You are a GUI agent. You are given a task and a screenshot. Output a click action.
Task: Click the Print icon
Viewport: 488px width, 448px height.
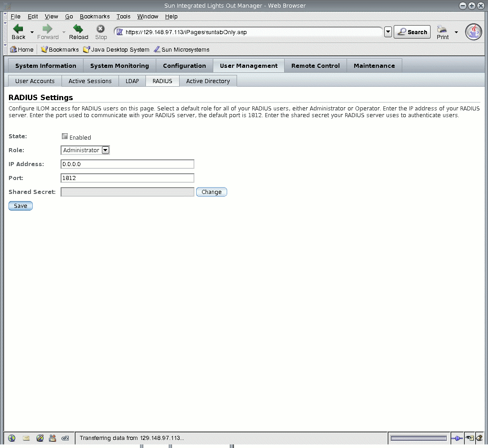point(441,29)
